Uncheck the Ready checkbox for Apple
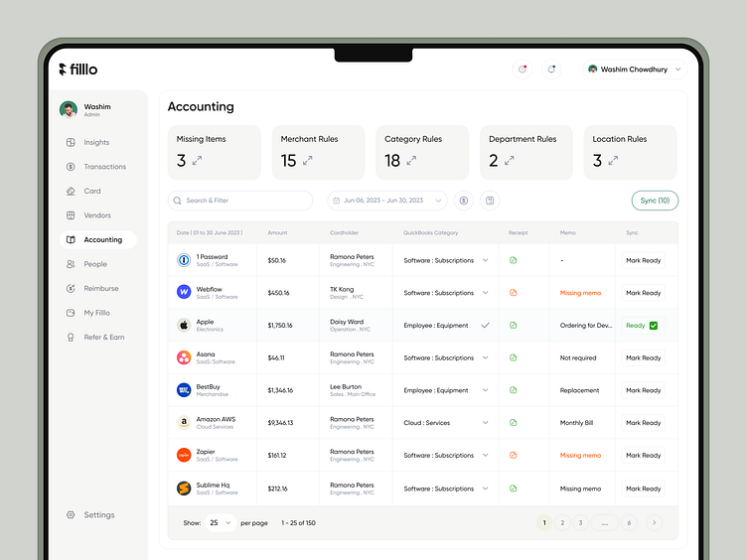This screenshot has width=747, height=560. tap(654, 326)
